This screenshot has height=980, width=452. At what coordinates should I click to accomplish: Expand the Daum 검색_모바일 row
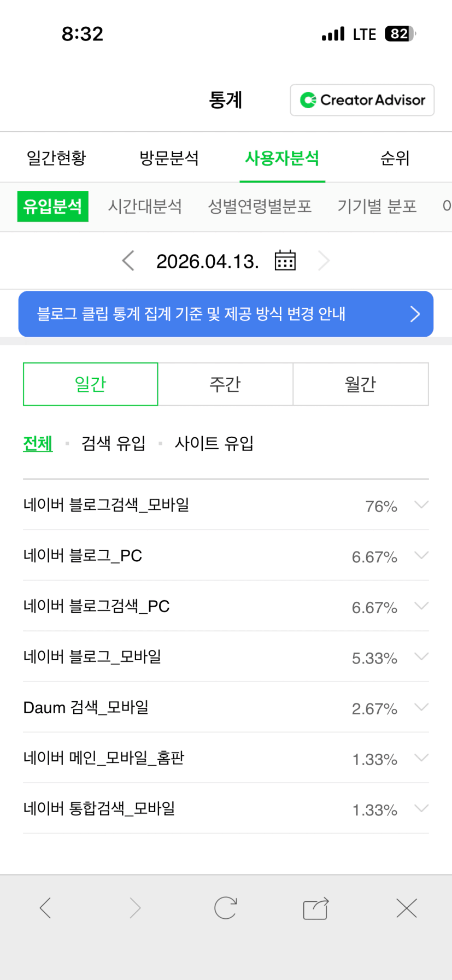tap(421, 707)
